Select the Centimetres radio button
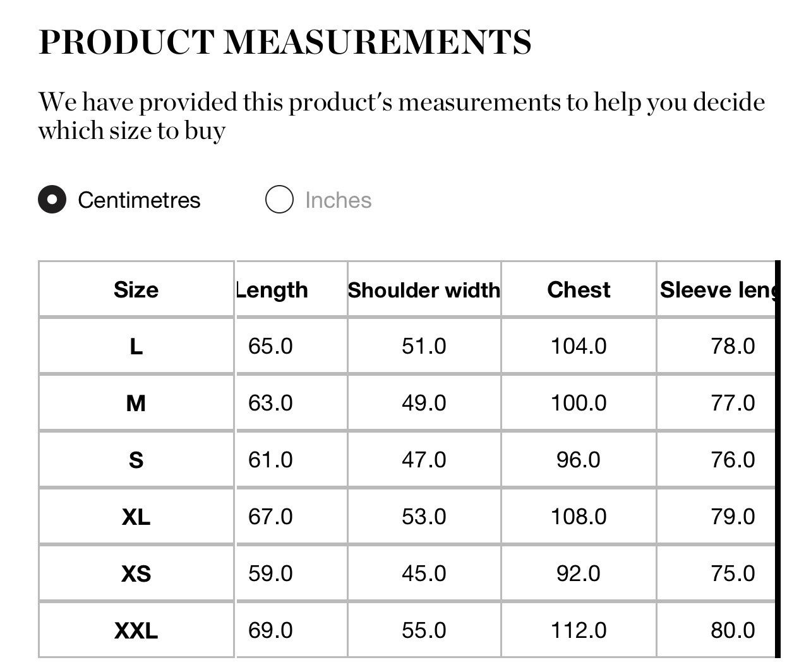 tap(52, 200)
